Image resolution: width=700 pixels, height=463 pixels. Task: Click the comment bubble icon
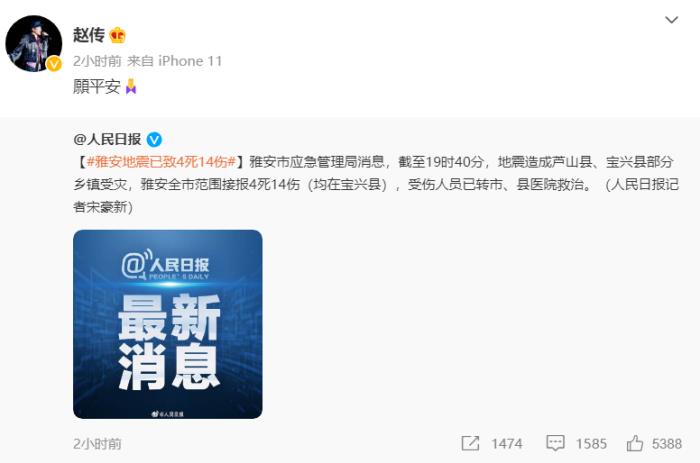point(555,443)
